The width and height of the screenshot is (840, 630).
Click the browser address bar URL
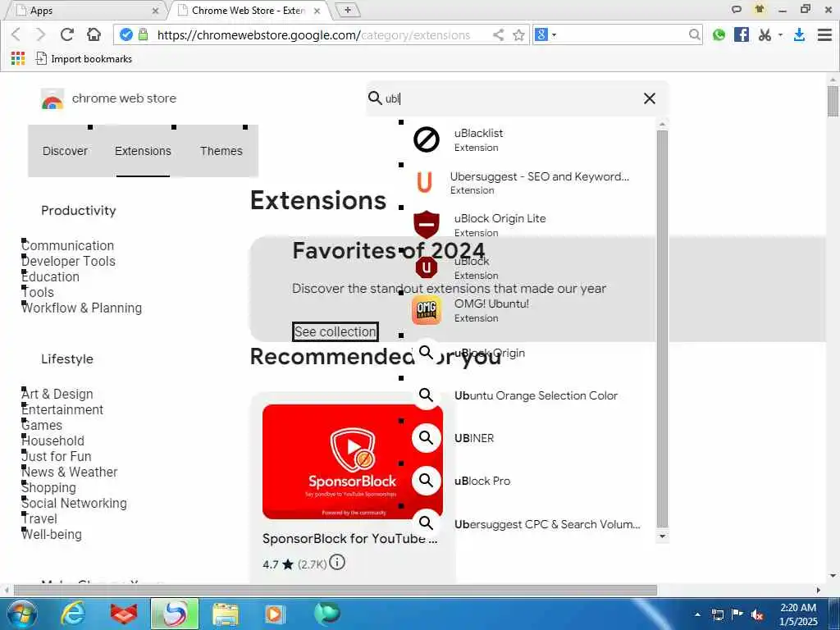[x=313, y=35]
